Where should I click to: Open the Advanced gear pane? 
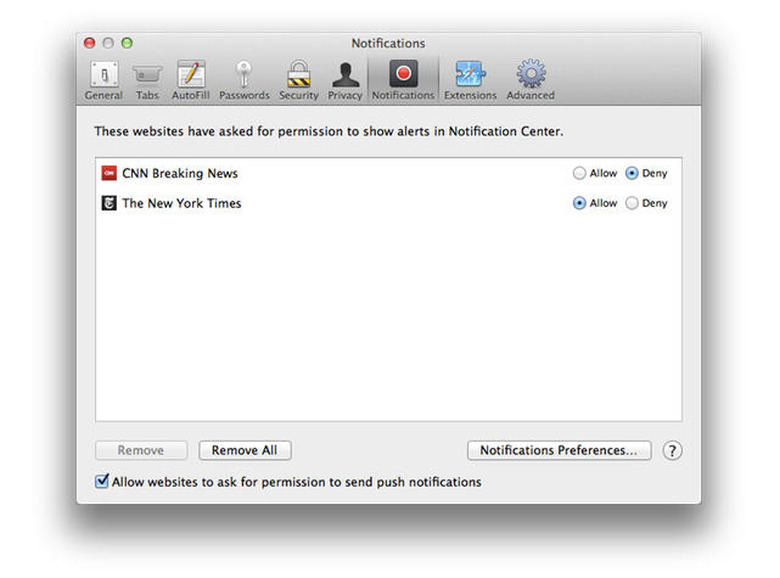point(530,81)
